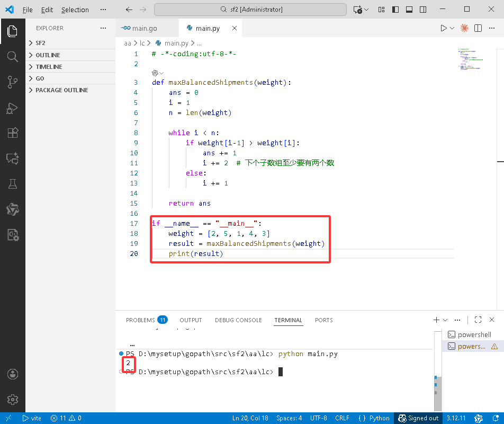Click the Split Editor Right icon
The height and width of the screenshot is (424, 504).
click(x=478, y=28)
